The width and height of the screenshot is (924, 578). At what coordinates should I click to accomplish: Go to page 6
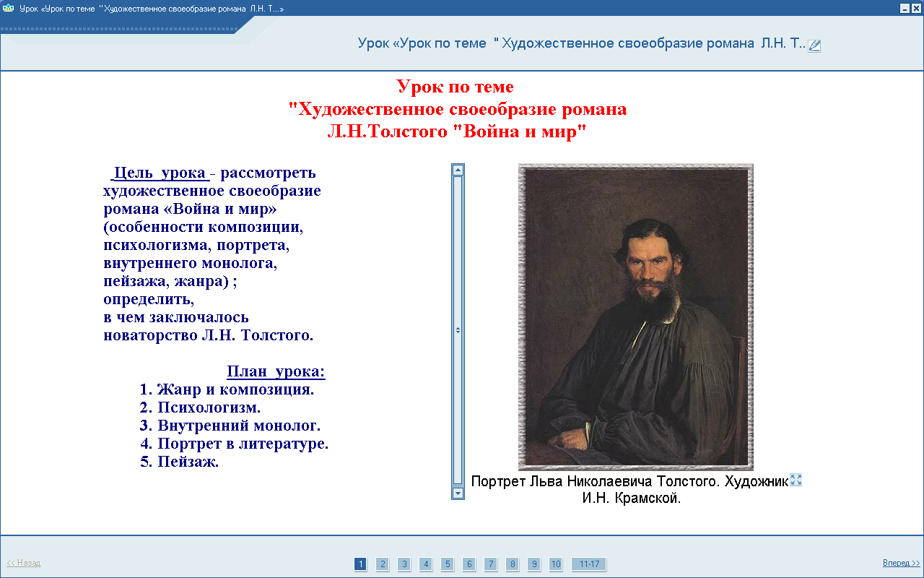469,564
